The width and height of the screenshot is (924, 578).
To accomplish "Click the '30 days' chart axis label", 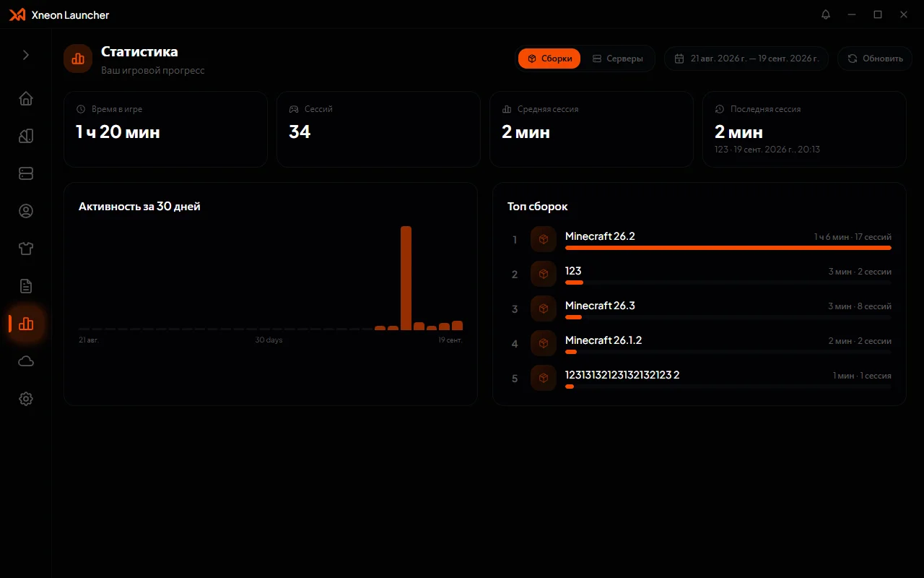I will [269, 340].
